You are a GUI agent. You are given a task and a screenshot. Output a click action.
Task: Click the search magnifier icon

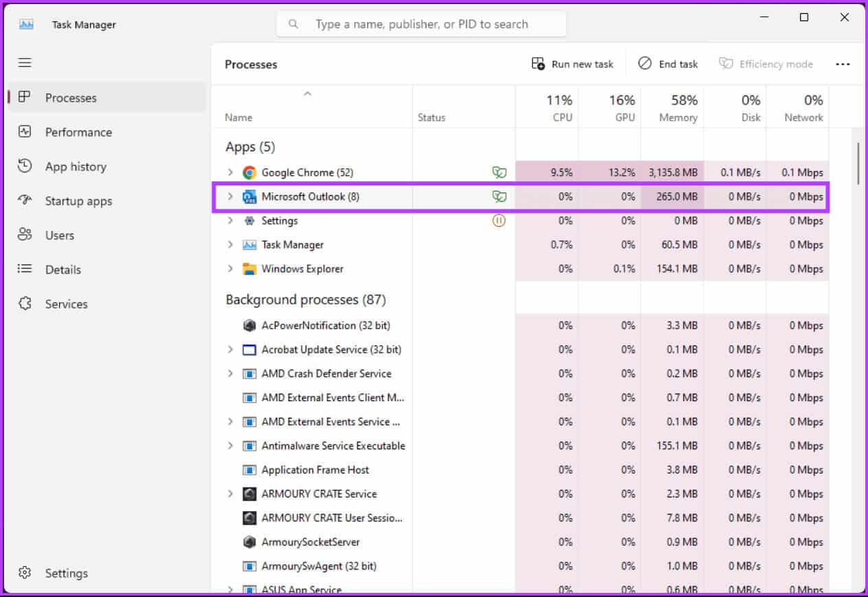[x=294, y=24]
